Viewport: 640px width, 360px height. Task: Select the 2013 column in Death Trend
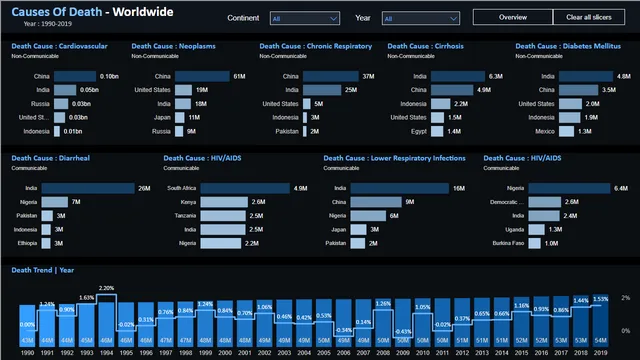482,322
